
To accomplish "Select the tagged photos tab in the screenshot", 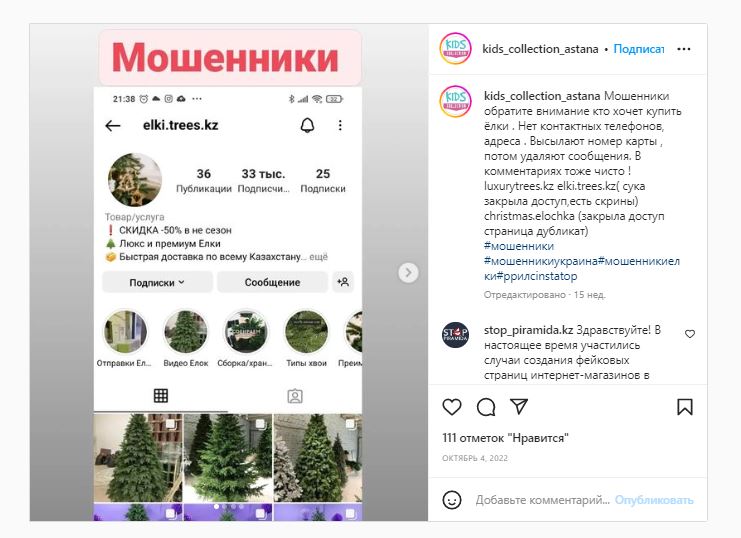I will pyautogui.click(x=295, y=396).
